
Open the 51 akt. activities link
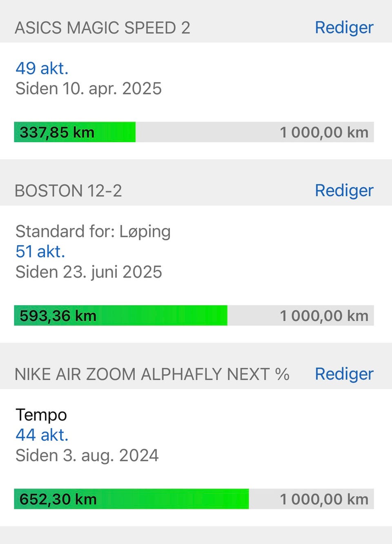click(40, 251)
